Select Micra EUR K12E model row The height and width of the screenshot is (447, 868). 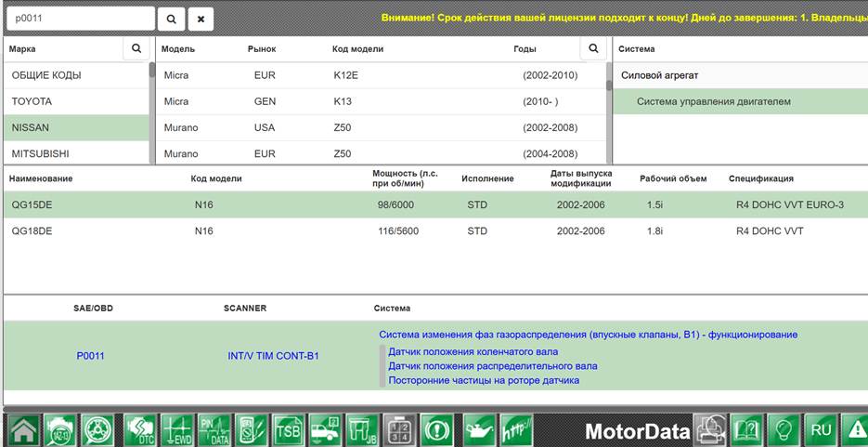[x=381, y=75]
